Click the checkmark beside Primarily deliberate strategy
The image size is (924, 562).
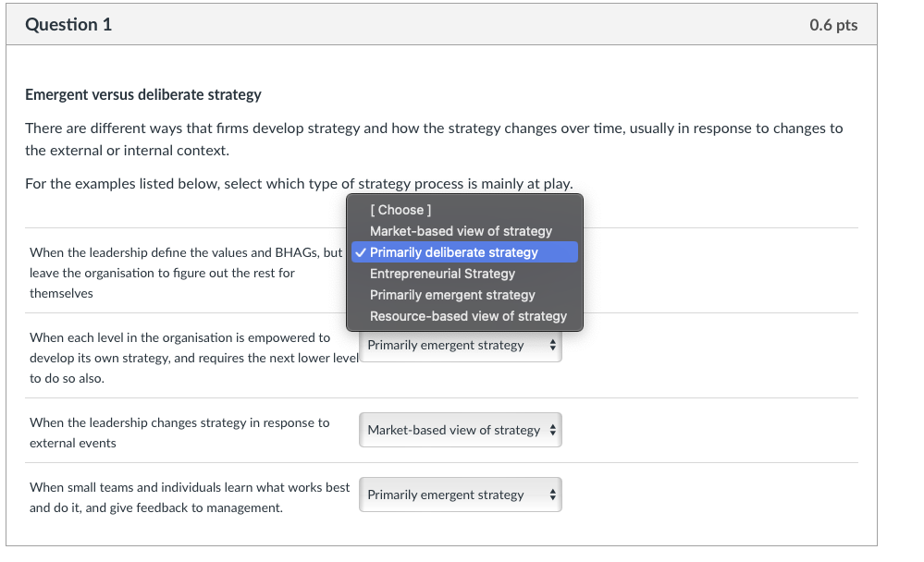[359, 252]
